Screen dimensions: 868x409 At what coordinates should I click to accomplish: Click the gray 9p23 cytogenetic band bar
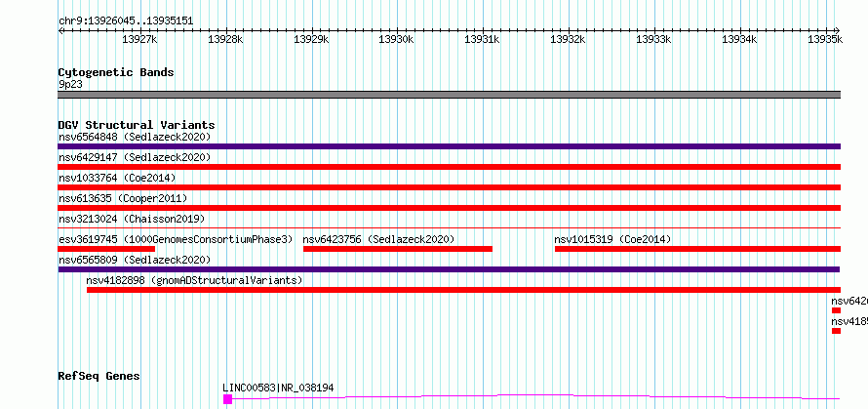click(449, 95)
